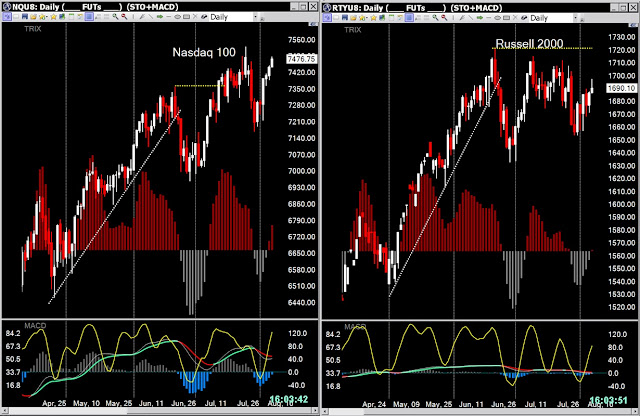This screenshot has width=640, height=416.
Task: Select the pencil drawing tool in the NQU8 toolbar
Action: pos(142,17)
